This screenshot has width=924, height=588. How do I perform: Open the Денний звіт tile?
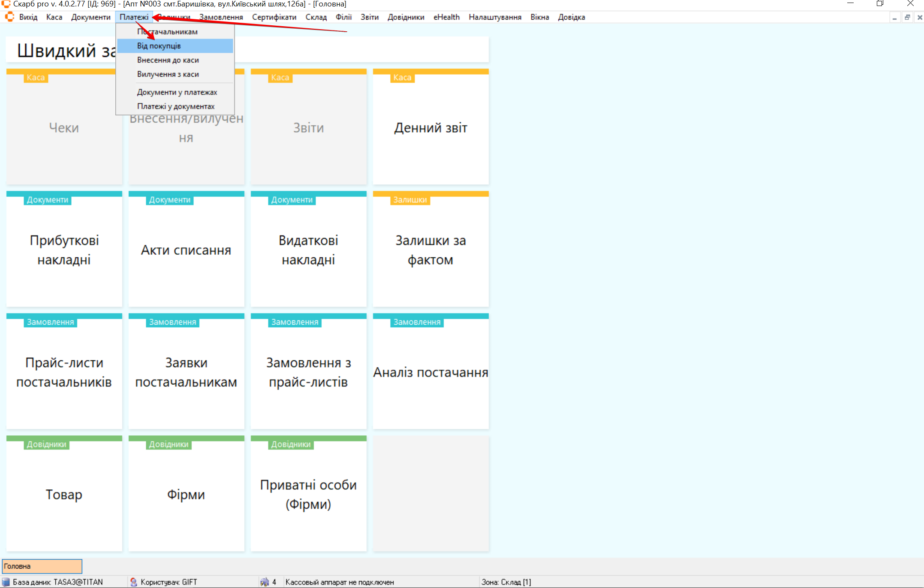click(430, 128)
